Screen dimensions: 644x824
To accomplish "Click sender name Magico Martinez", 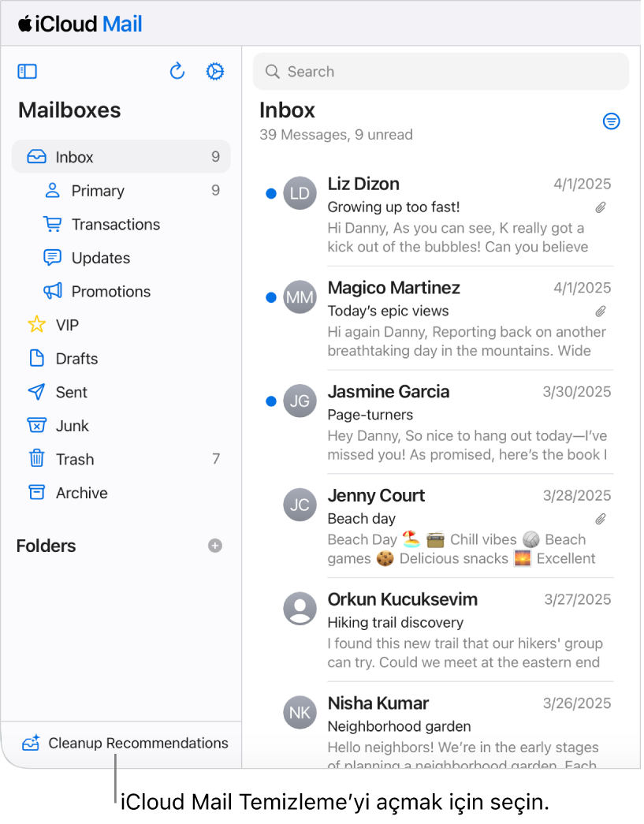I will tap(394, 288).
